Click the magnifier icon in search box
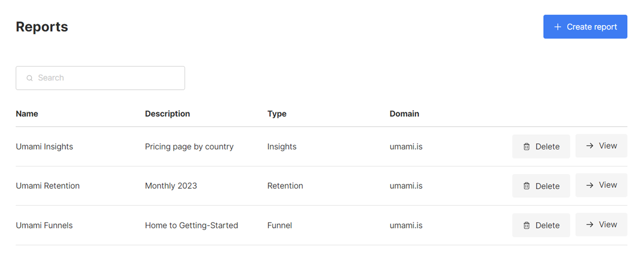Screen dimensions: 644x259 point(30,78)
